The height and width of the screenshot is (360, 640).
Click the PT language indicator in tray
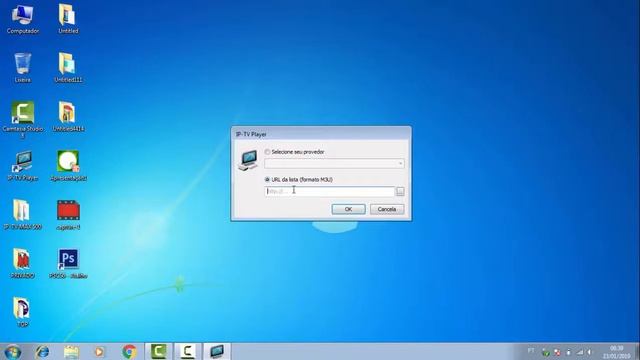[531, 351]
